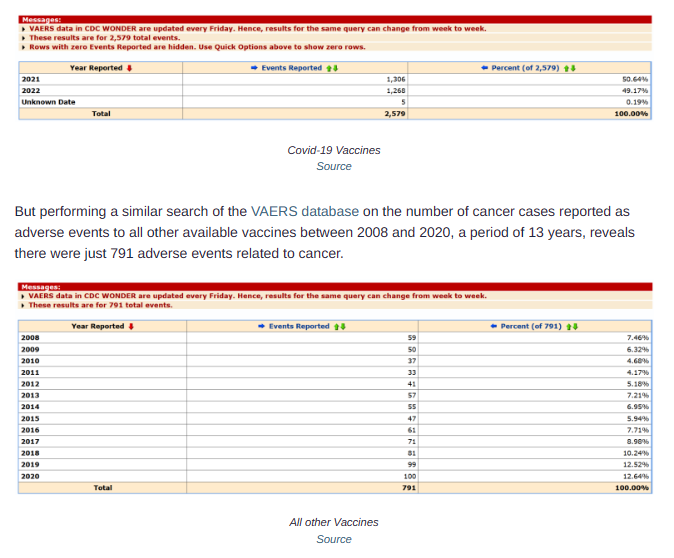Click the Total label in top table
Image resolution: width=674 pixels, height=558 pixels.
[x=101, y=113]
